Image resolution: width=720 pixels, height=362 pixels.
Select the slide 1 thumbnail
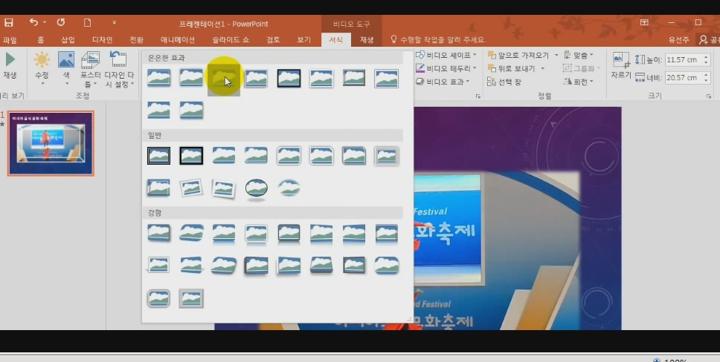(x=51, y=143)
